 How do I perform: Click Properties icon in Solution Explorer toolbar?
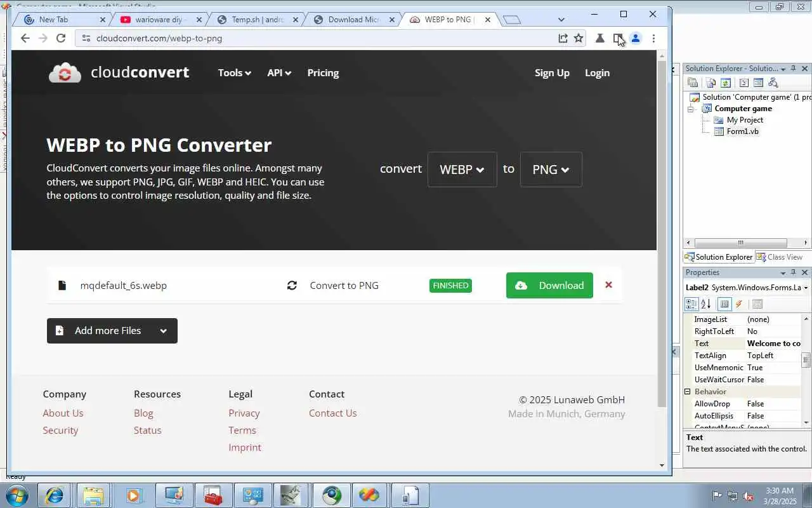pos(693,83)
